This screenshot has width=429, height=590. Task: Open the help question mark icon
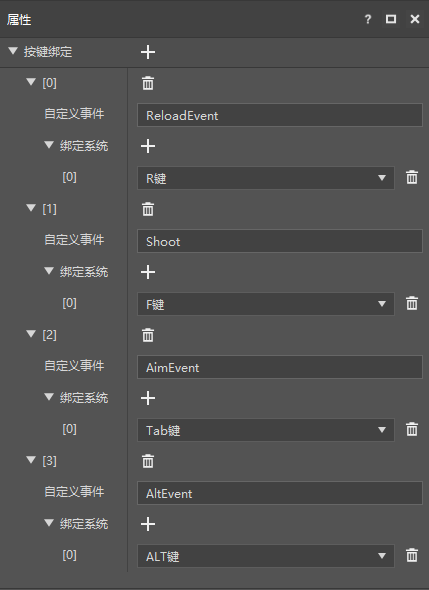pos(368,19)
